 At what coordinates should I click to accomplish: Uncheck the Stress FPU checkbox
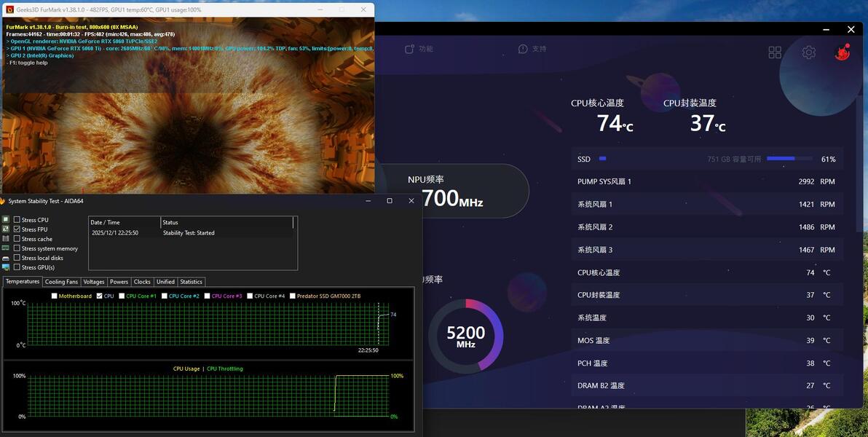click(x=17, y=229)
